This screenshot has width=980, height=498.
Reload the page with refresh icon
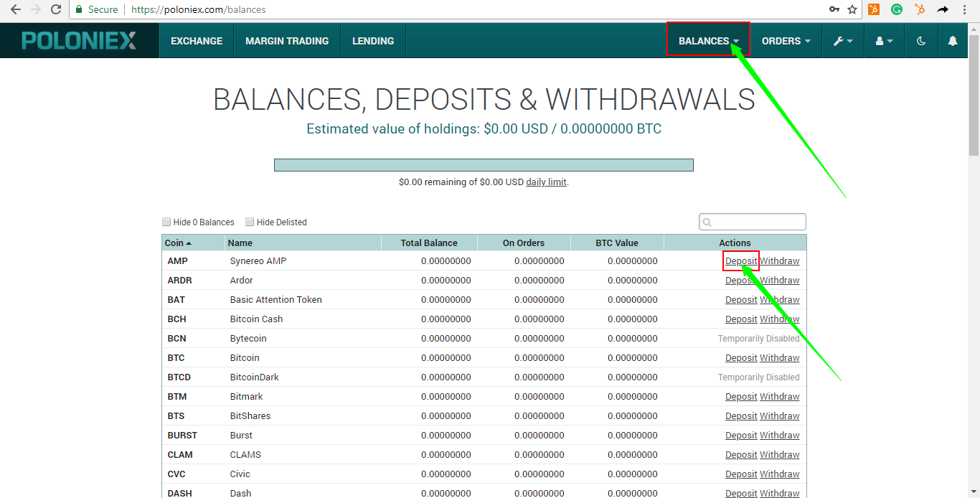(x=56, y=10)
